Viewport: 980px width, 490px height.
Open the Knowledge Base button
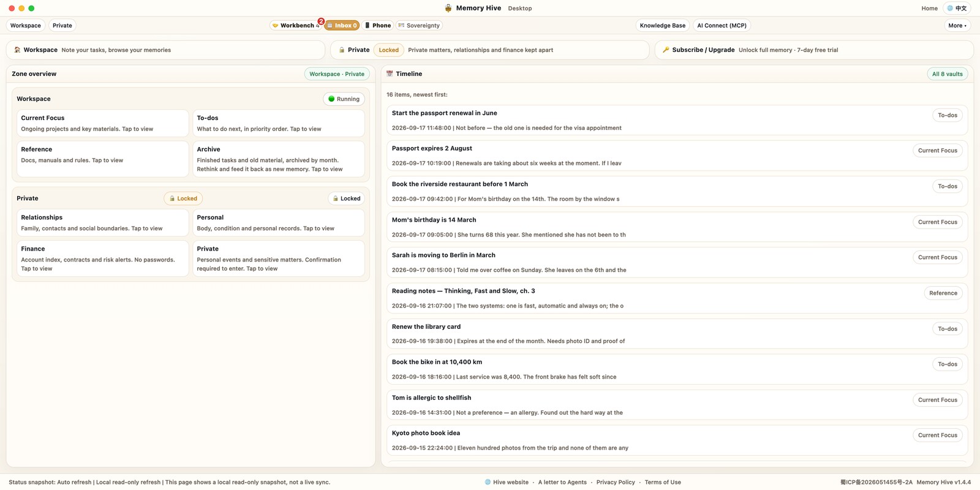663,26
